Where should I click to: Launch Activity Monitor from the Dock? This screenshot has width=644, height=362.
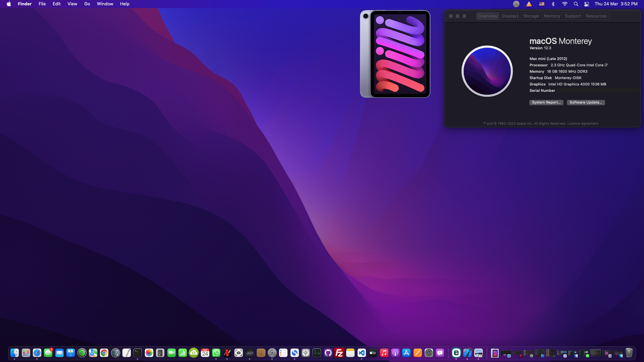317,353
